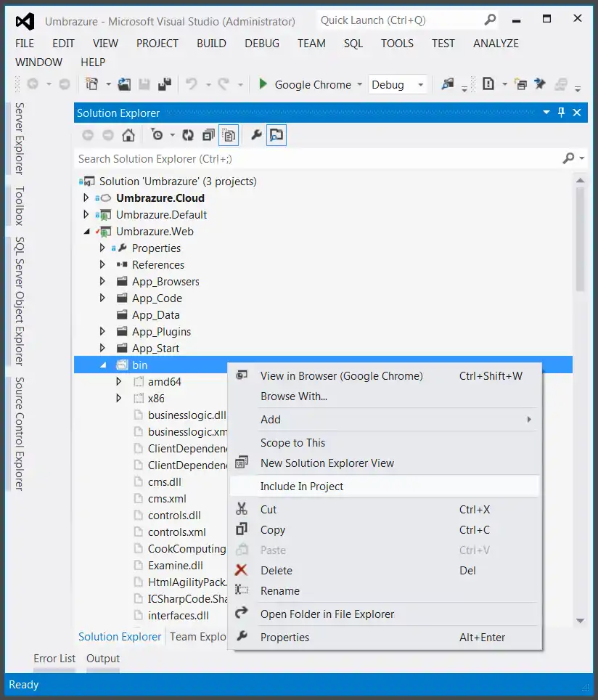598x700 pixels.
Task: Click the pin Auto Hide icon of Solution Explorer
Action: (562, 113)
